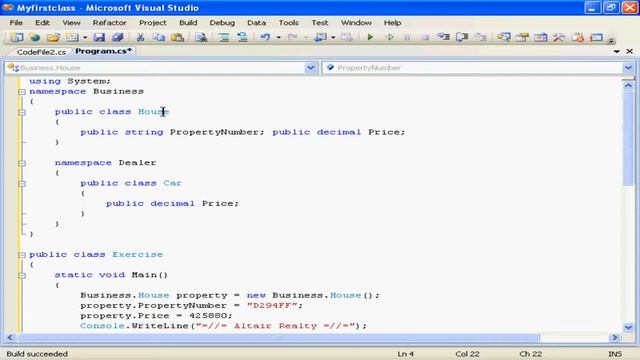The width and height of the screenshot is (640, 360).
Task: Collapse the static void Main() outline node
Action: tap(22, 276)
